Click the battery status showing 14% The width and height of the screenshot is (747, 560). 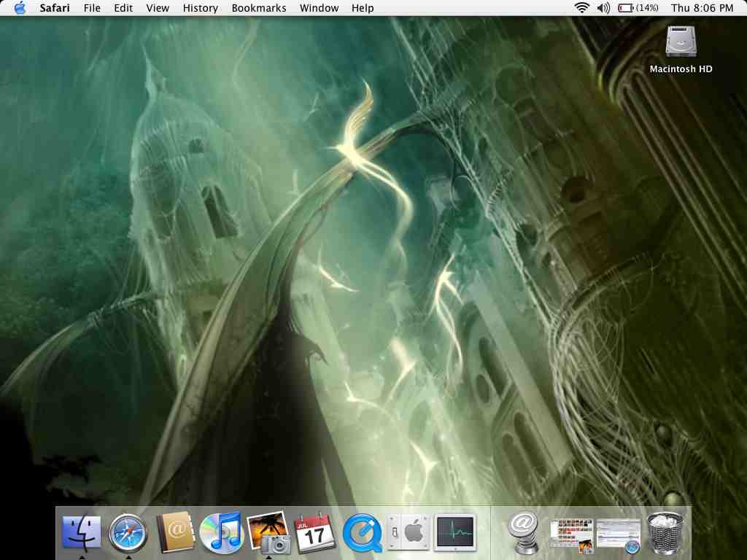pos(638,7)
